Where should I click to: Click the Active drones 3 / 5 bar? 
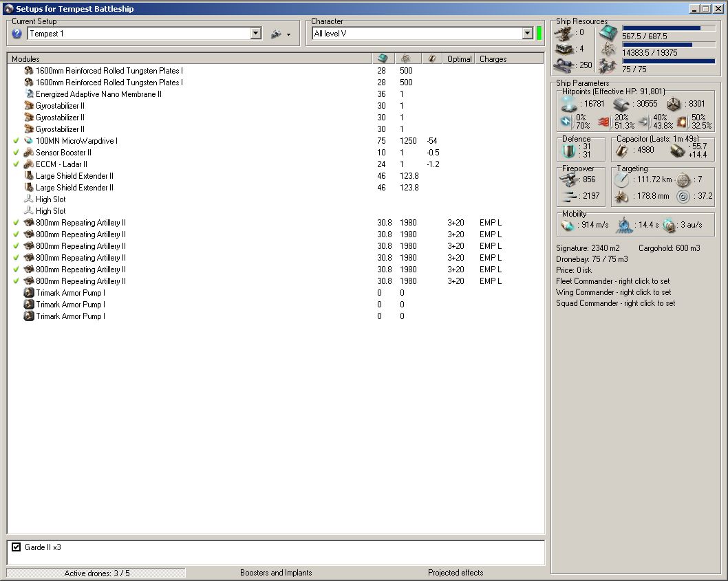[x=96, y=573]
